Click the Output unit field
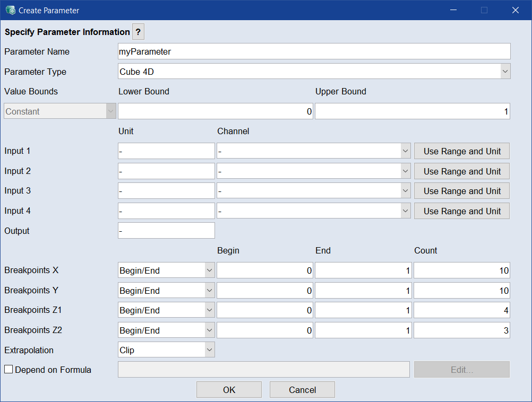The width and height of the screenshot is (532, 402). [166, 231]
